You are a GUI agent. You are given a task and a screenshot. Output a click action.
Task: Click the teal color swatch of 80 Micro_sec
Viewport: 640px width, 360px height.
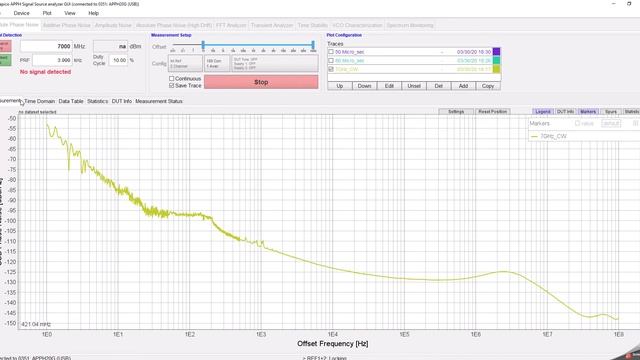click(496, 60)
